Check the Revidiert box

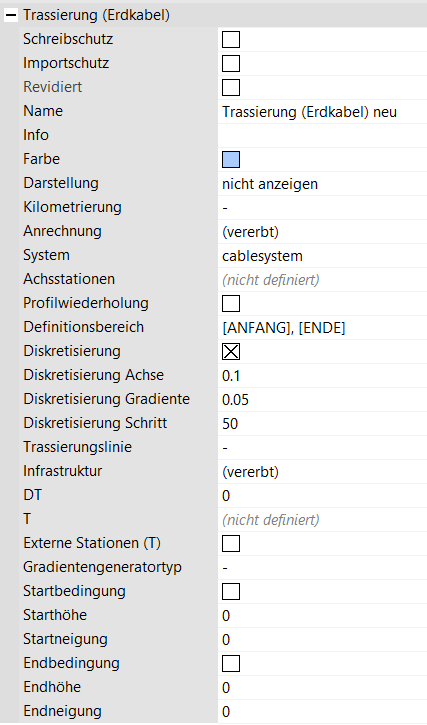[231, 88]
